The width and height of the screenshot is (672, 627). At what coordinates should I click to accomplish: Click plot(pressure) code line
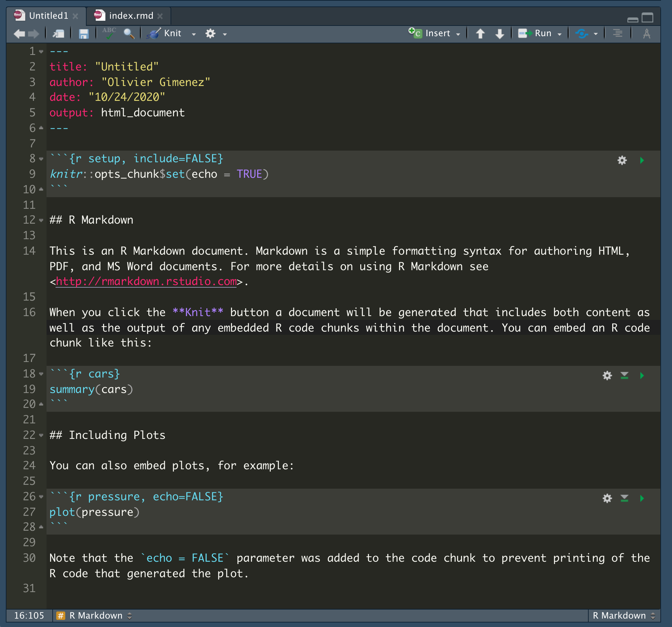(x=94, y=512)
